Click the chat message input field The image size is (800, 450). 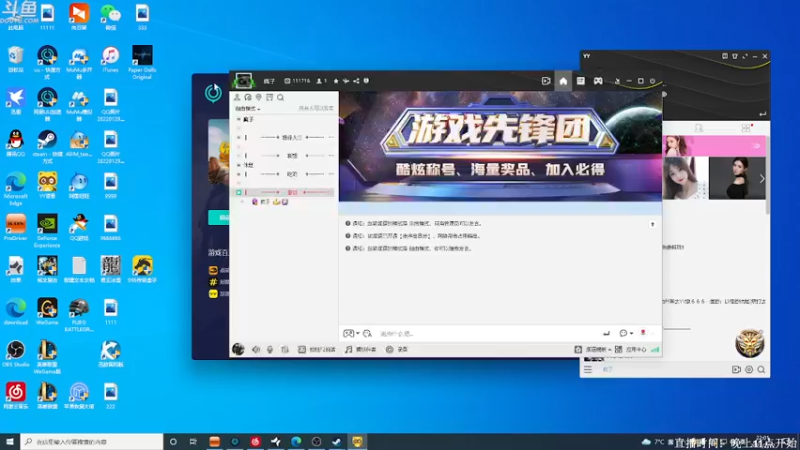pos(487,334)
